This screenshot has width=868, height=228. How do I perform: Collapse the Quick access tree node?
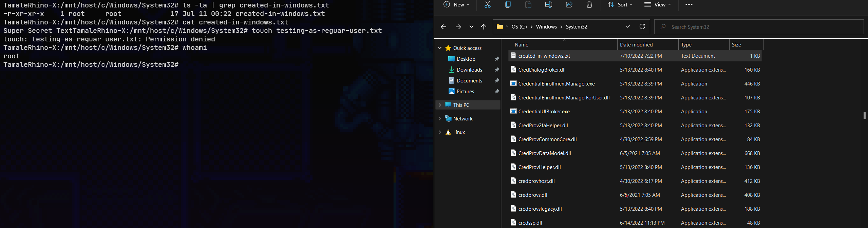(440, 48)
